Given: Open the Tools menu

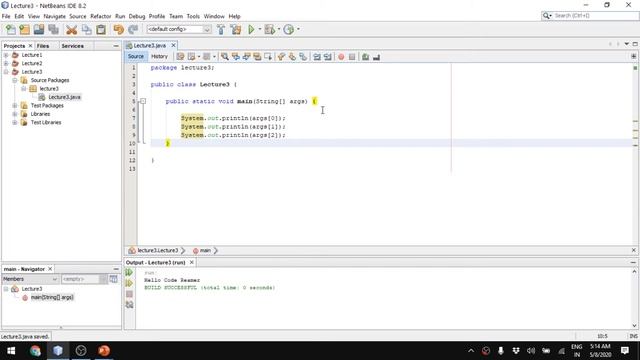Looking at the screenshot, I should tap(193, 16).
